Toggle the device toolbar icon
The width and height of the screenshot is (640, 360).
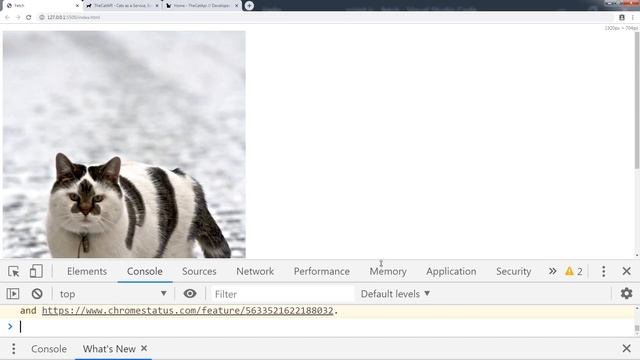(36, 271)
